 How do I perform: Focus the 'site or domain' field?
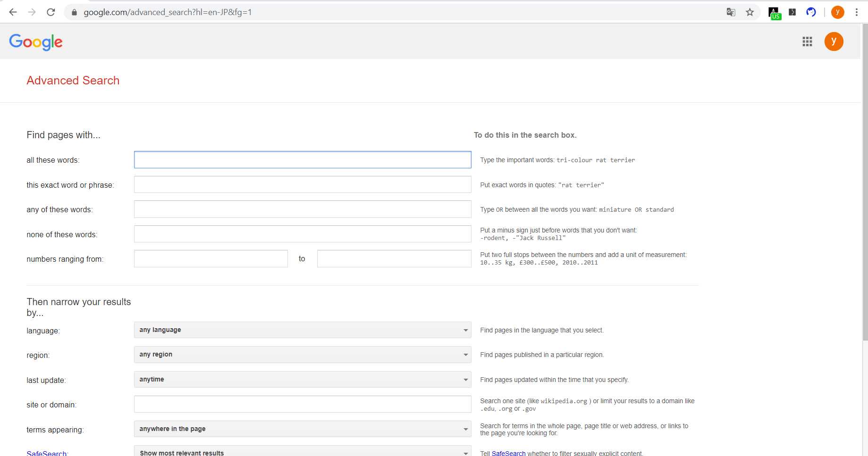tap(303, 404)
